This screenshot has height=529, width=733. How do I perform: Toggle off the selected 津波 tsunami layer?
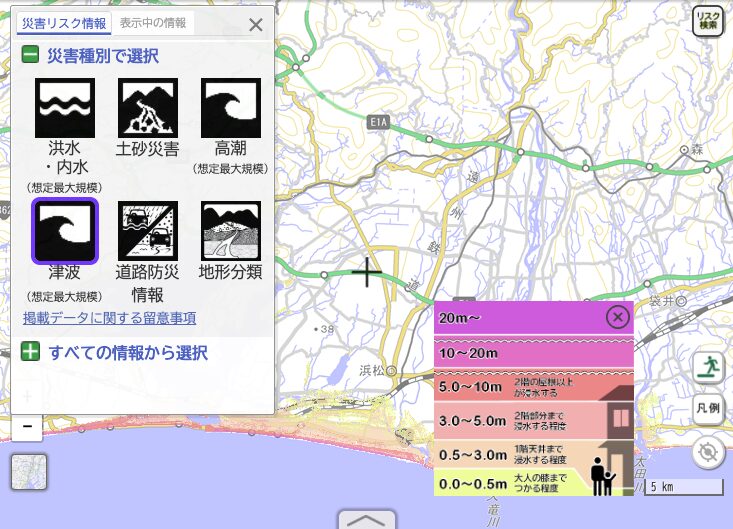click(x=65, y=231)
